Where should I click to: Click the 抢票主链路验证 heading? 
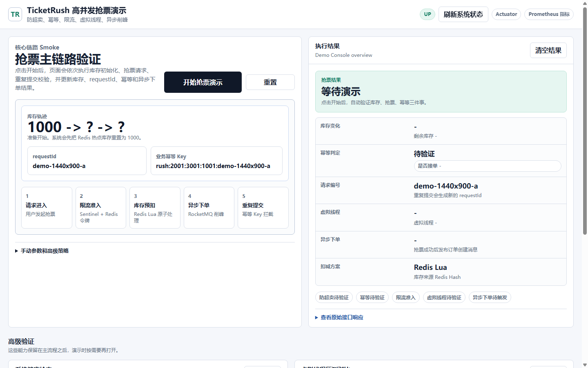(x=58, y=60)
